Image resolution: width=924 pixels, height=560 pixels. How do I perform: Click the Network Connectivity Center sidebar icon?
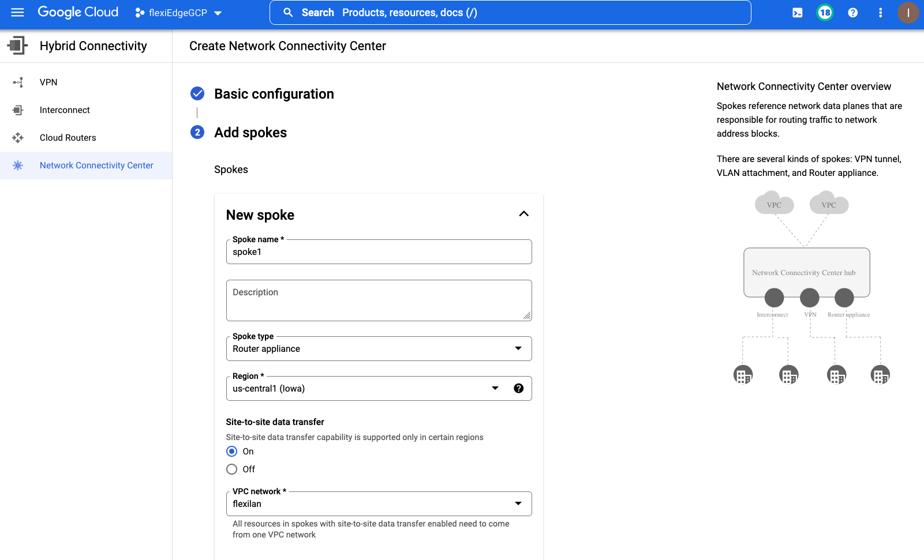tap(18, 166)
